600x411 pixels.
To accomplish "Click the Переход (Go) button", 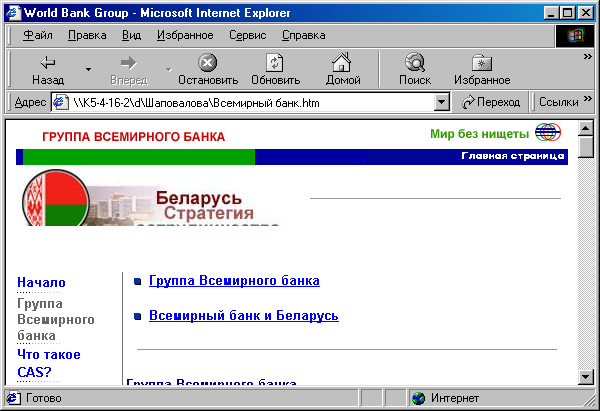I will (x=491, y=102).
